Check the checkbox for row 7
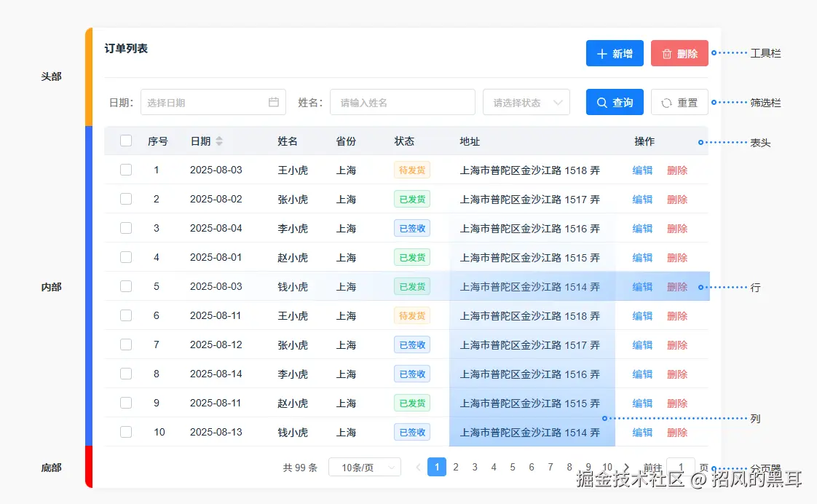The width and height of the screenshot is (817, 504). click(125, 344)
